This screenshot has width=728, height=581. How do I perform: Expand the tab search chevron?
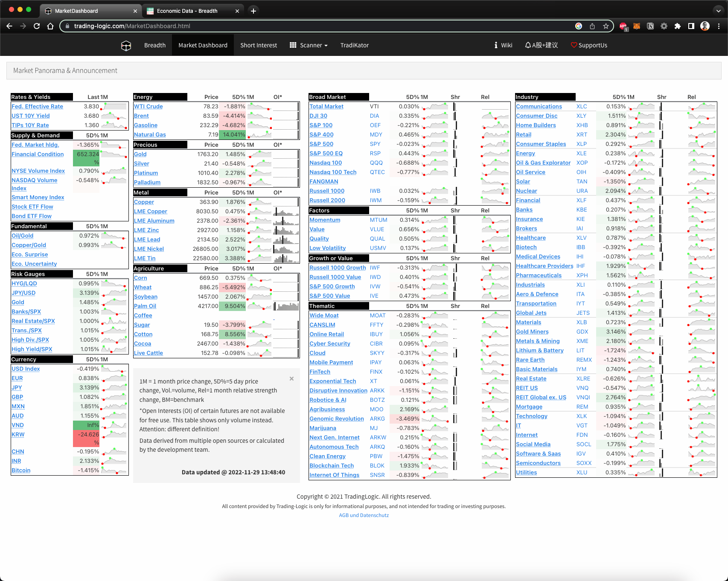pos(719,11)
